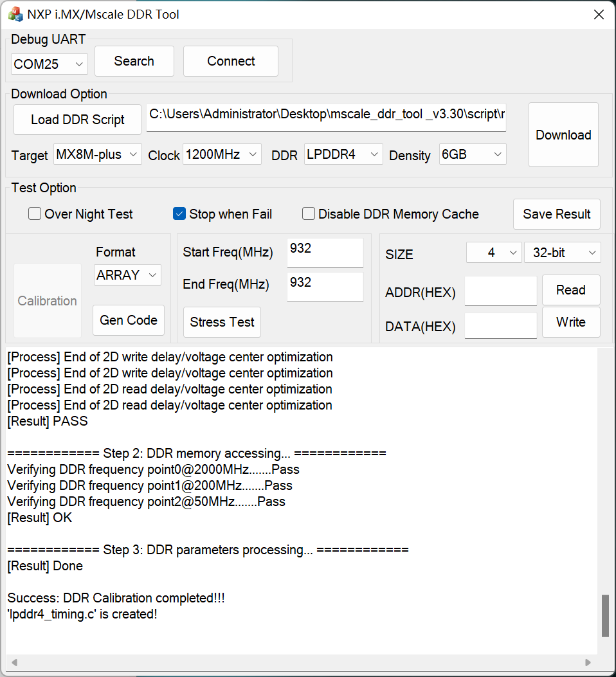Screen dimensions: 616x677
Task: Click the Search button for UART ports
Action: 134,60
